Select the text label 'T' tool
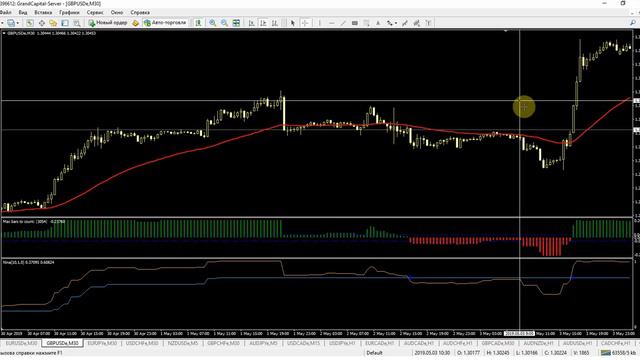 tap(428, 23)
